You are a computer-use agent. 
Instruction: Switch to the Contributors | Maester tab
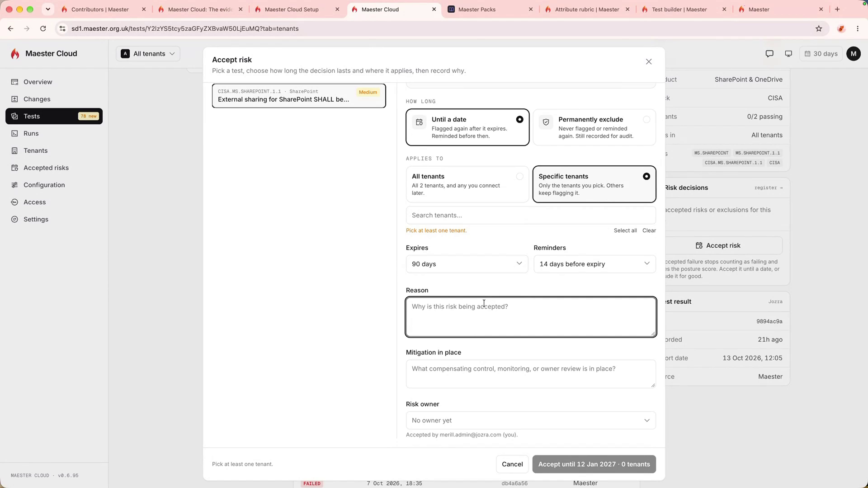[104, 9]
